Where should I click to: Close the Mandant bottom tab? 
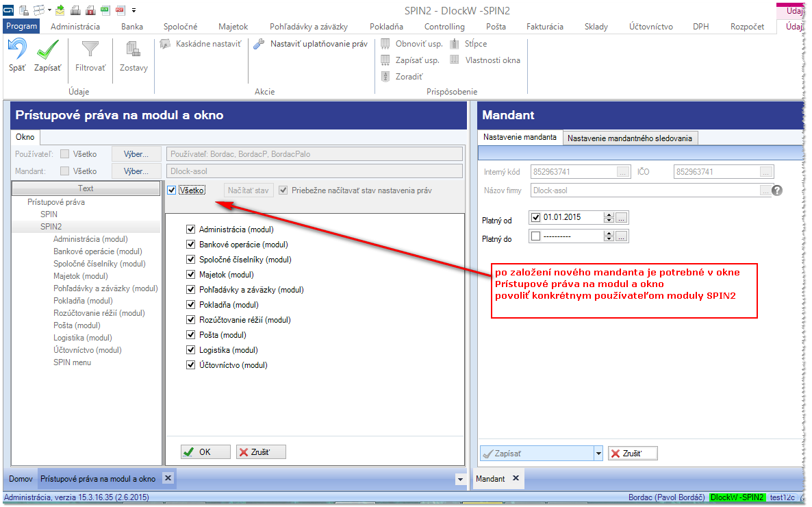tap(516, 478)
